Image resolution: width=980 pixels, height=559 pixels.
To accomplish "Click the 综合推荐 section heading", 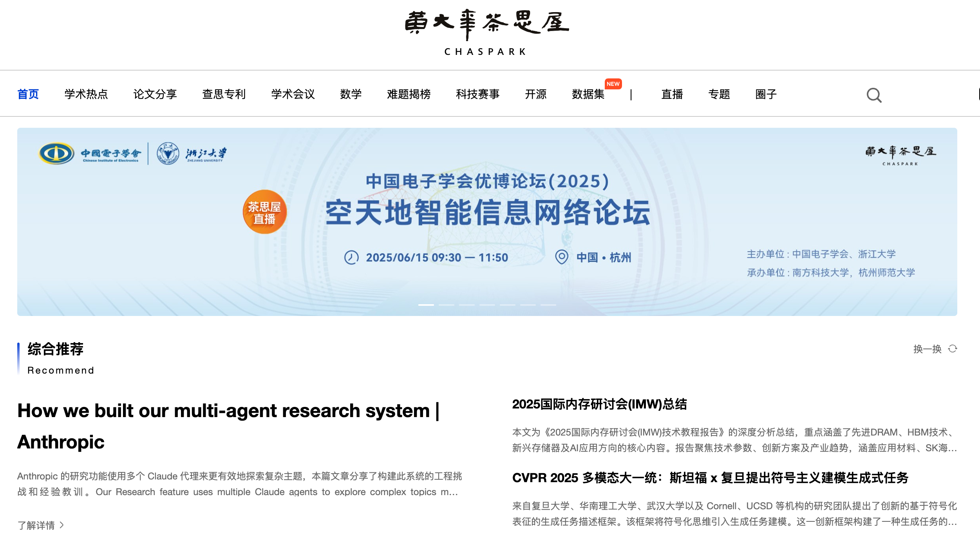I will [56, 349].
